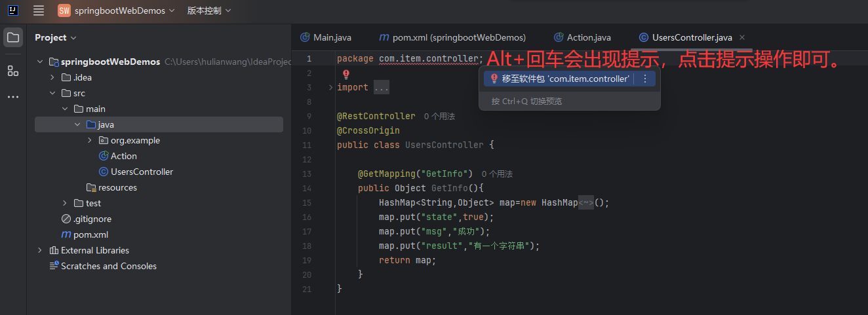The image size is (868, 315).
Task: Collapse the src folder
Action: point(52,93)
